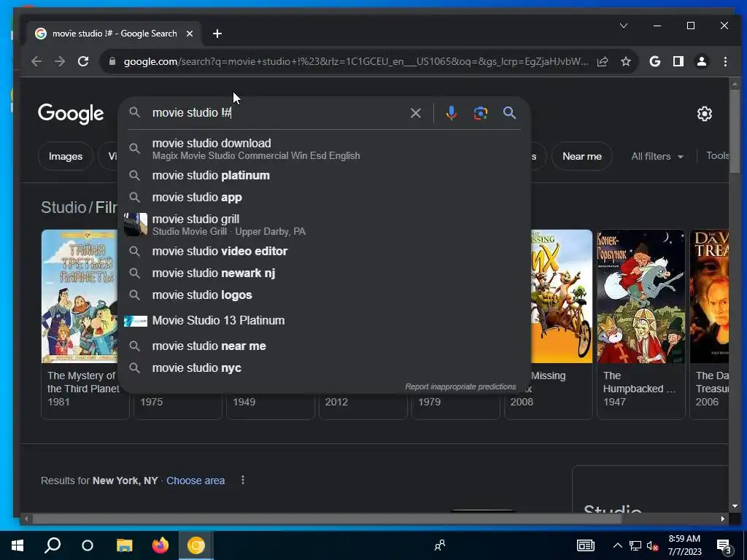Choose suggestion movie studio video editor
Screen dimensions: 747x560
click(x=324, y=251)
